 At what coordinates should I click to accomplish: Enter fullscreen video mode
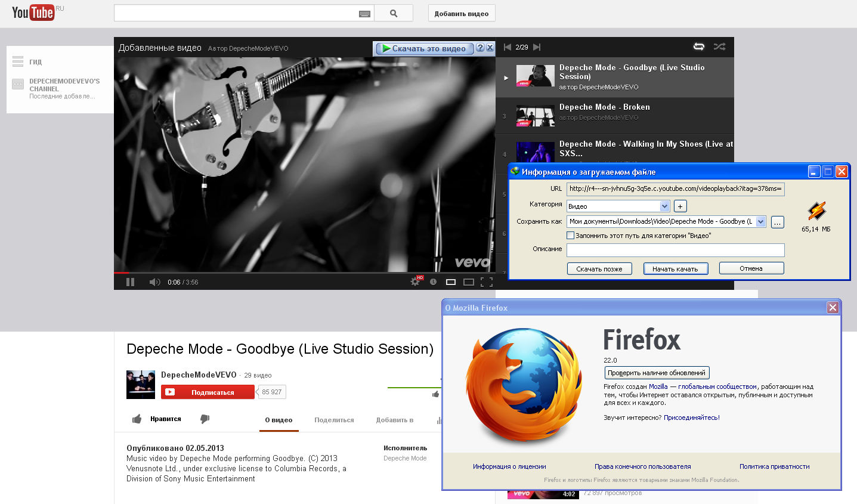tap(487, 282)
